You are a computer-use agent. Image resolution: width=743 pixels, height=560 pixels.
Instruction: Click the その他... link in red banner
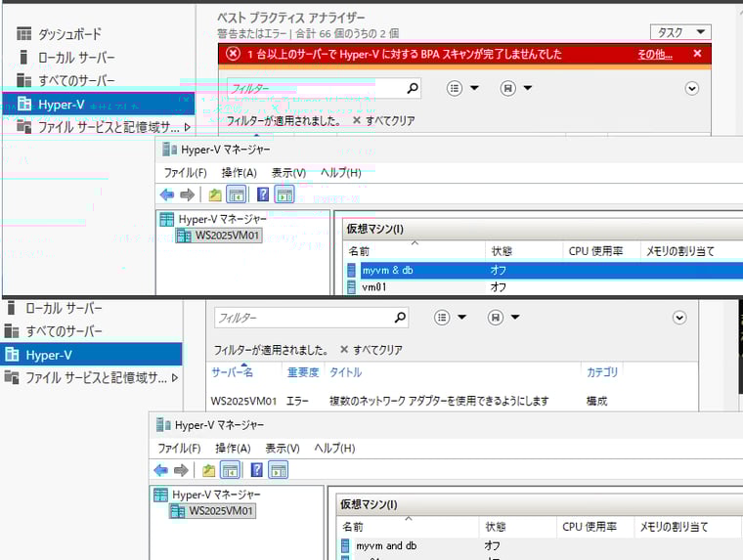click(654, 54)
